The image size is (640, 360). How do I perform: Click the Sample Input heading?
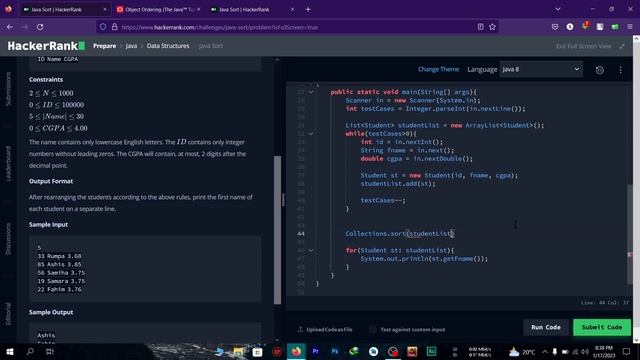[x=48, y=224]
